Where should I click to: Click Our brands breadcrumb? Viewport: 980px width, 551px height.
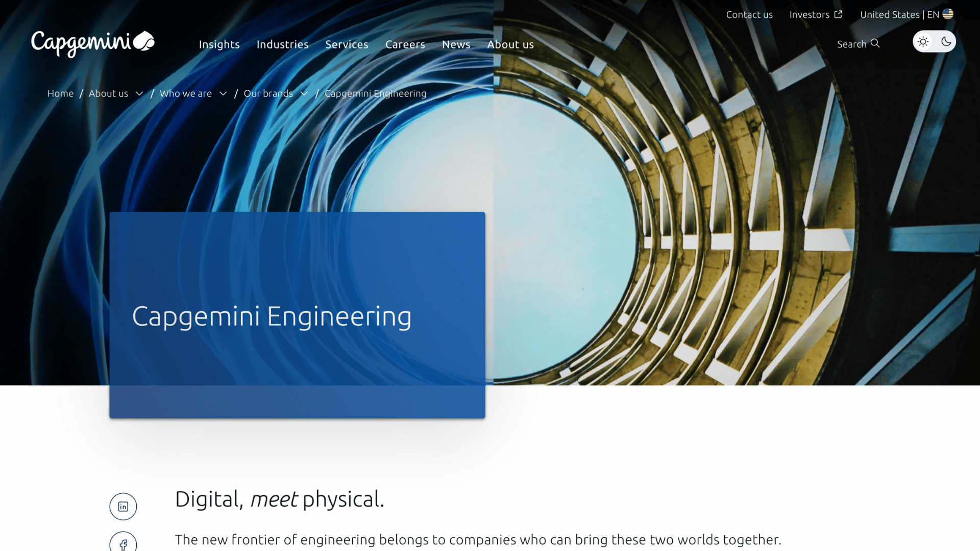[x=268, y=93]
